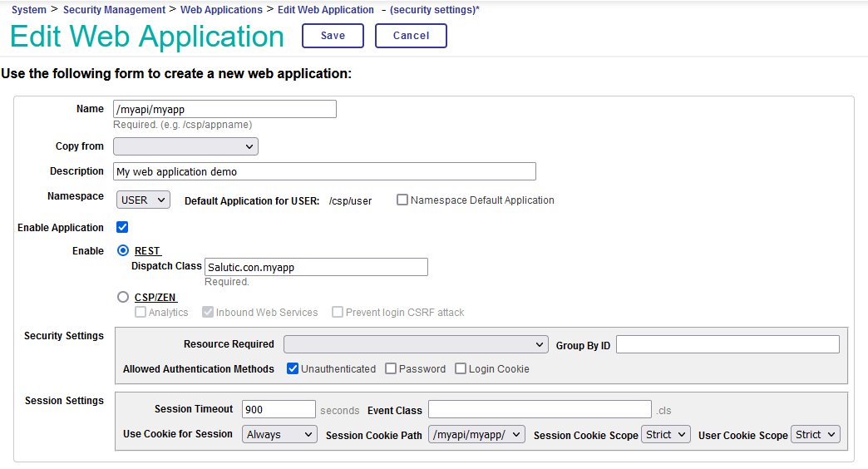Click the Dispatch Class field
Image resolution: width=868 pixels, height=469 pixels.
point(316,266)
